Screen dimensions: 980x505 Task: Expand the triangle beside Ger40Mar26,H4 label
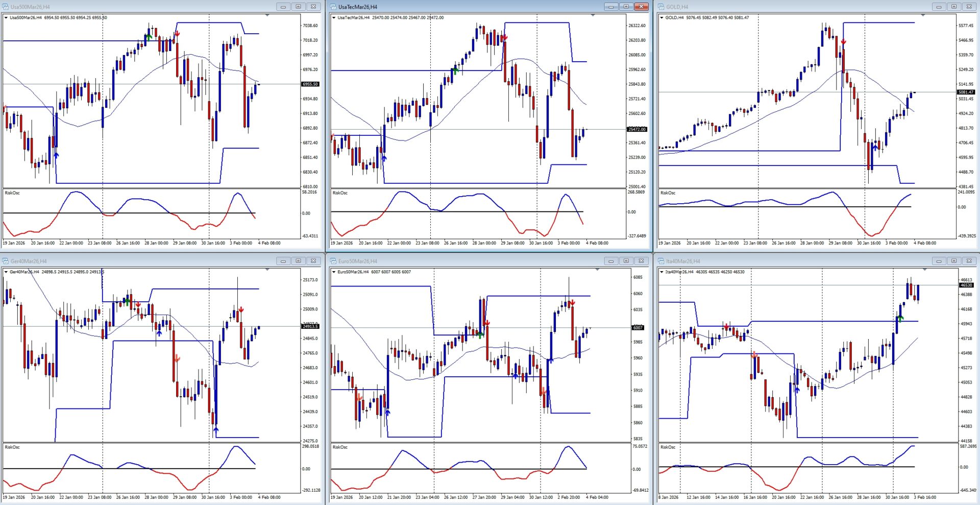tap(6, 272)
